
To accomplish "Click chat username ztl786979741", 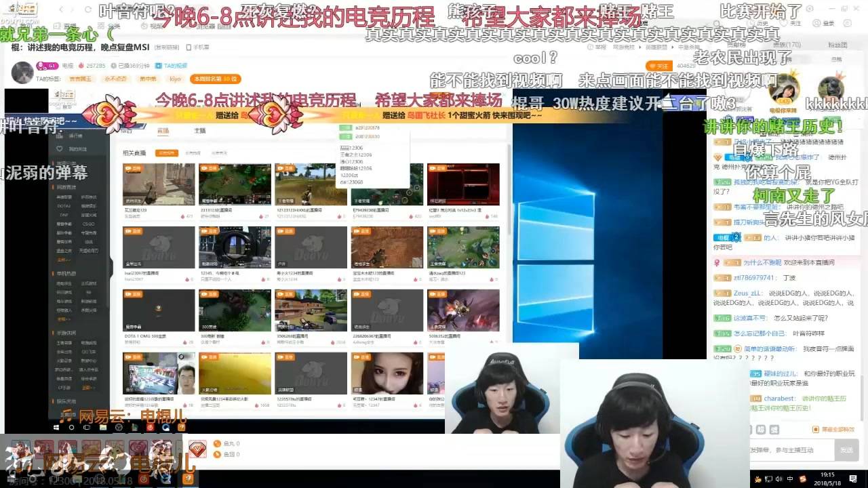I will pos(754,278).
